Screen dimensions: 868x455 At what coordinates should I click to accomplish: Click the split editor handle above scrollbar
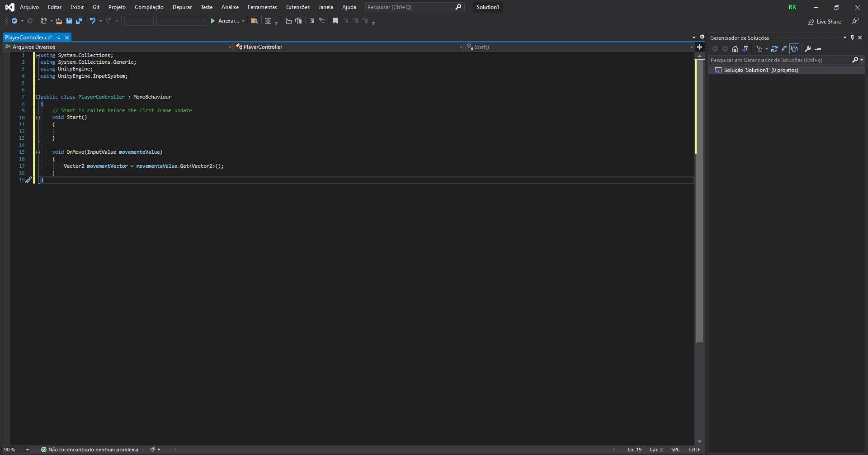tap(699, 47)
